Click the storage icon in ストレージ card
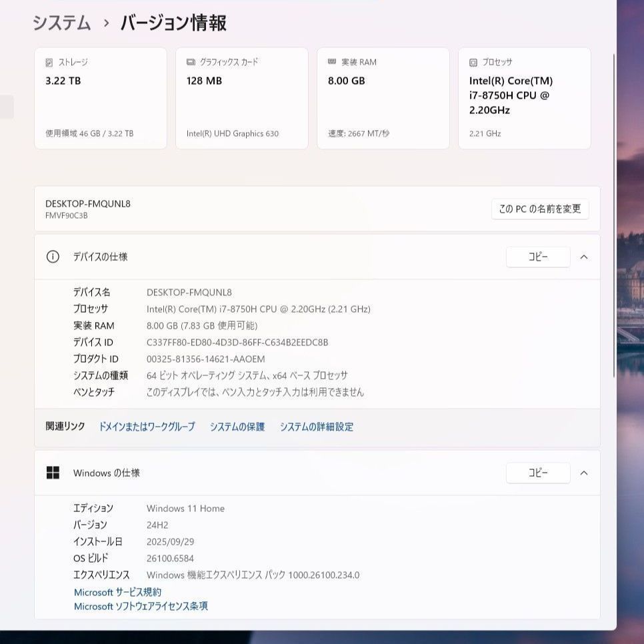 coord(49,63)
